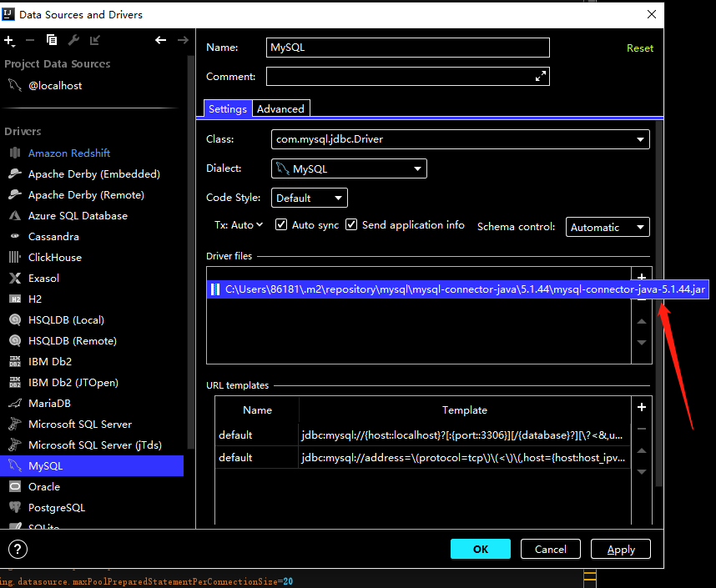The image size is (716, 588).
Task: Click the Name column header
Action: (x=257, y=410)
